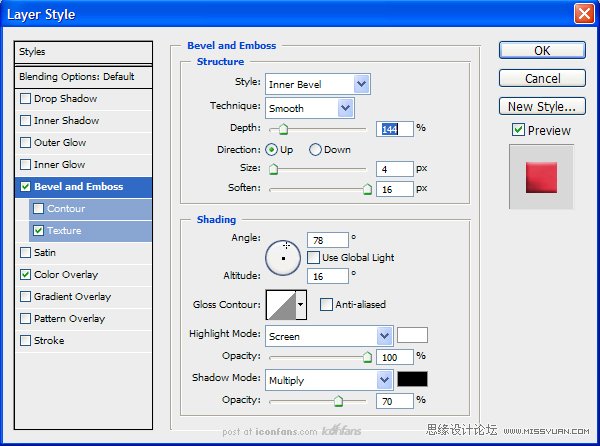Open the white Highlight color swatch
600x446 pixels.
(x=412, y=335)
